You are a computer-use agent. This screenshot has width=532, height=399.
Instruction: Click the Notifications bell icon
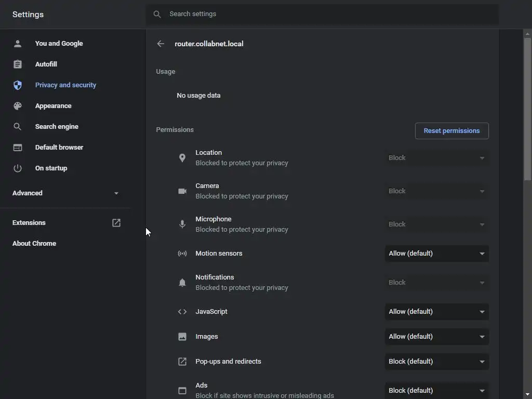[182, 283]
